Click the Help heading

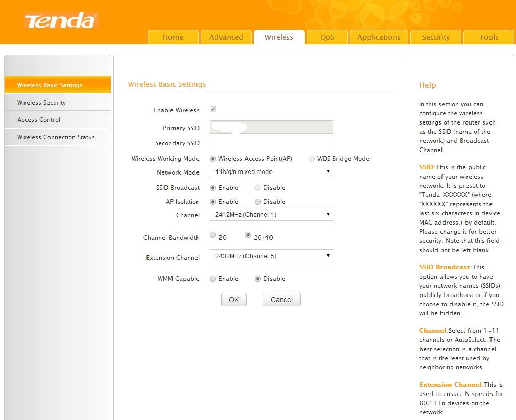tap(428, 85)
